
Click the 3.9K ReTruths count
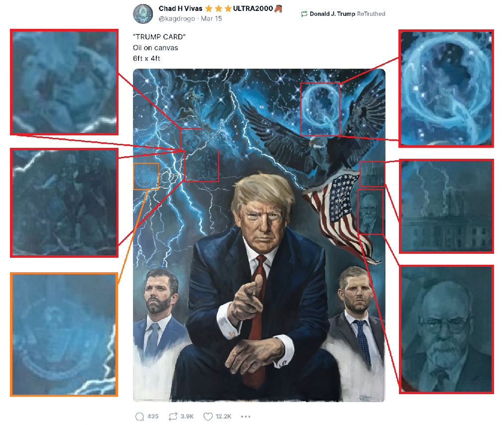pos(187,417)
